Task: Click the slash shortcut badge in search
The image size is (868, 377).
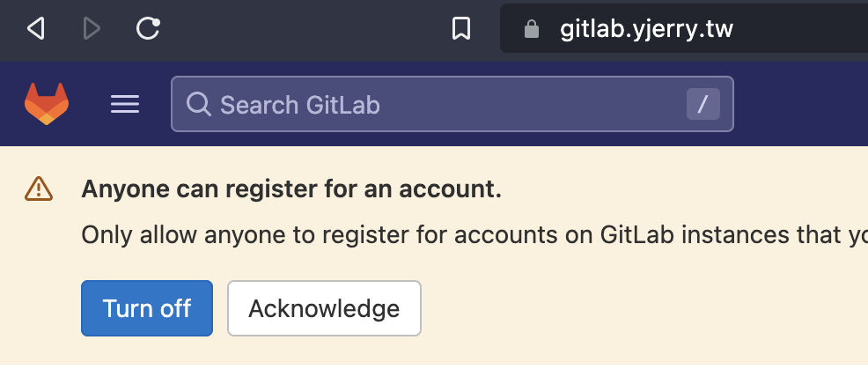Action: click(702, 105)
